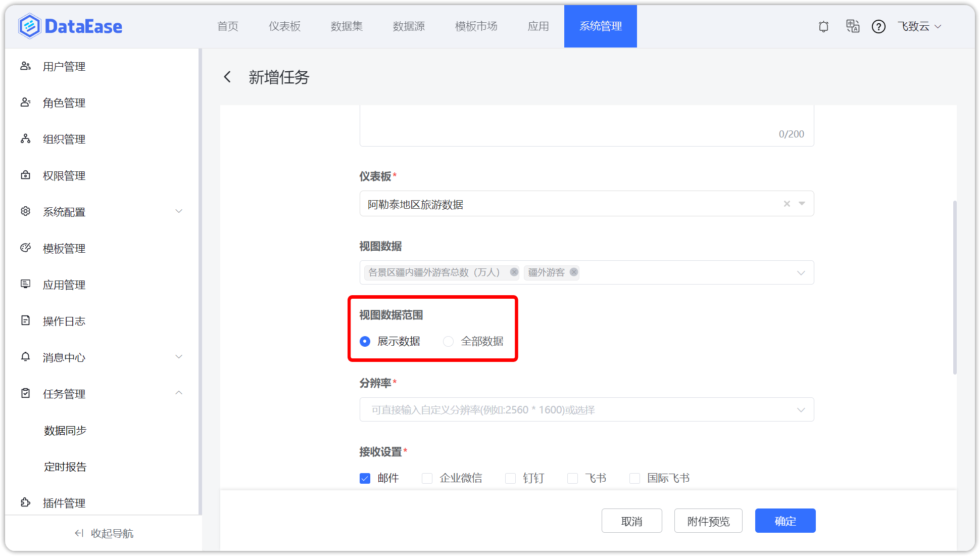Click the 组织管理 sidebar icon
The image size is (980, 556).
pyautogui.click(x=25, y=139)
